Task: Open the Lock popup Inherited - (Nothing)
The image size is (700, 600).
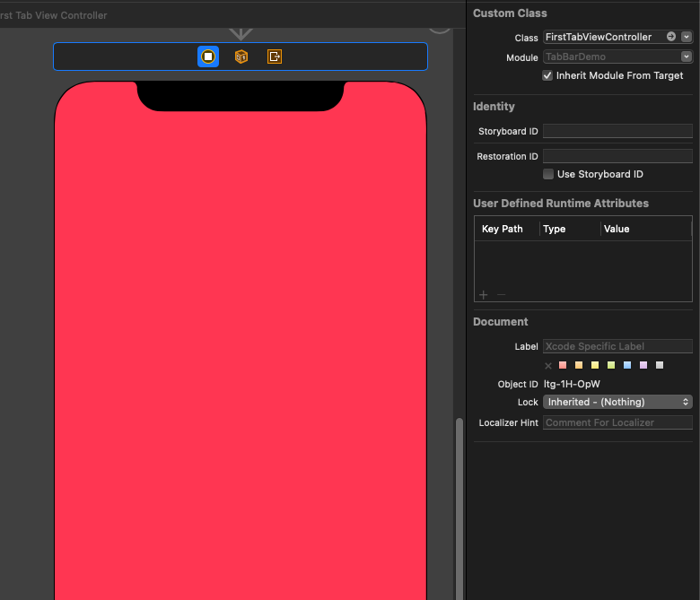Action: click(x=617, y=402)
